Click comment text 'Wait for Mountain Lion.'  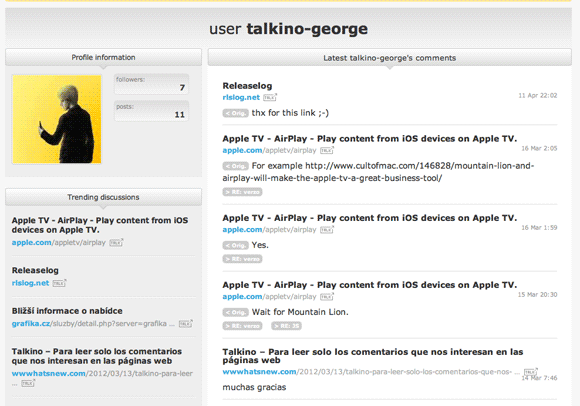[x=300, y=312]
